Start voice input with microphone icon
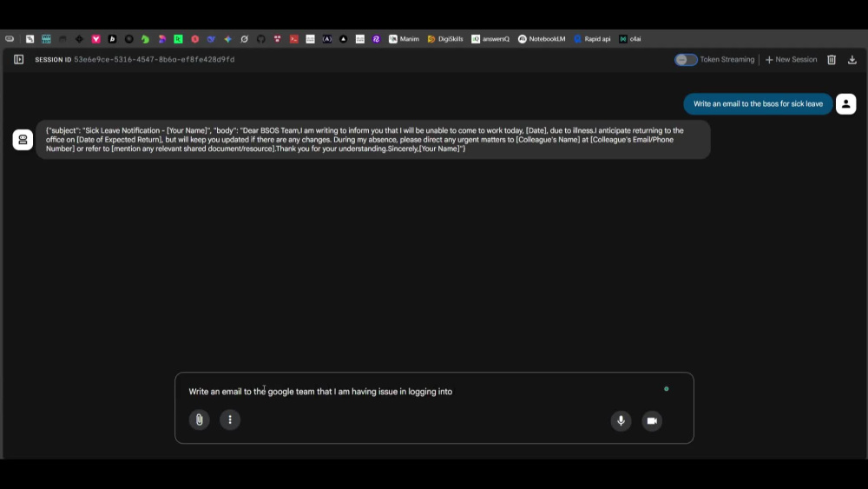 click(x=621, y=421)
